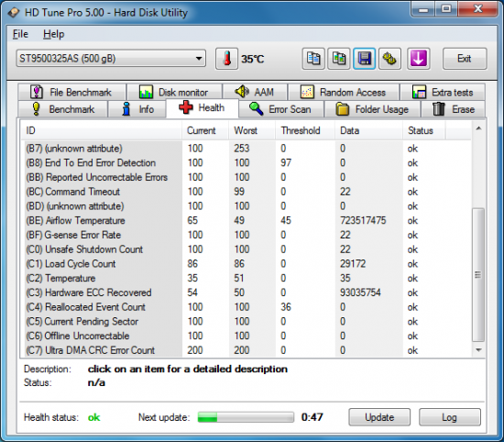The height and width of the screenshot is (442, 504).
Task: Select the Load Cycle Count row
Action: (x=246, y=264)
